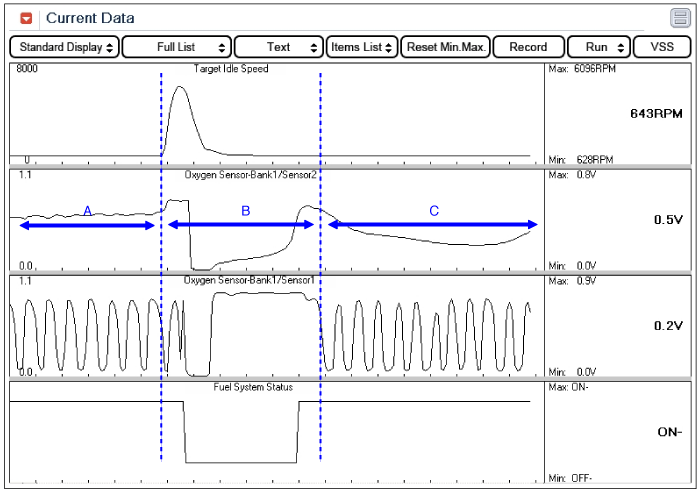700x492 pixels.
Task: Click the panel layout icon at top right
Action: click(680, 18)
